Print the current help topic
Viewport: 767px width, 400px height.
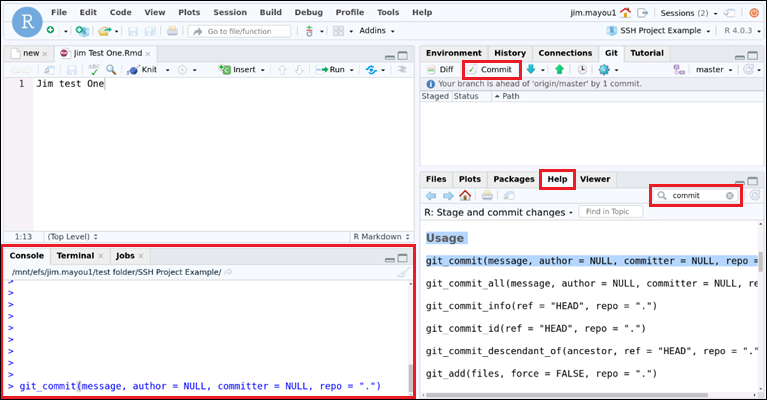tap(487, 196)
